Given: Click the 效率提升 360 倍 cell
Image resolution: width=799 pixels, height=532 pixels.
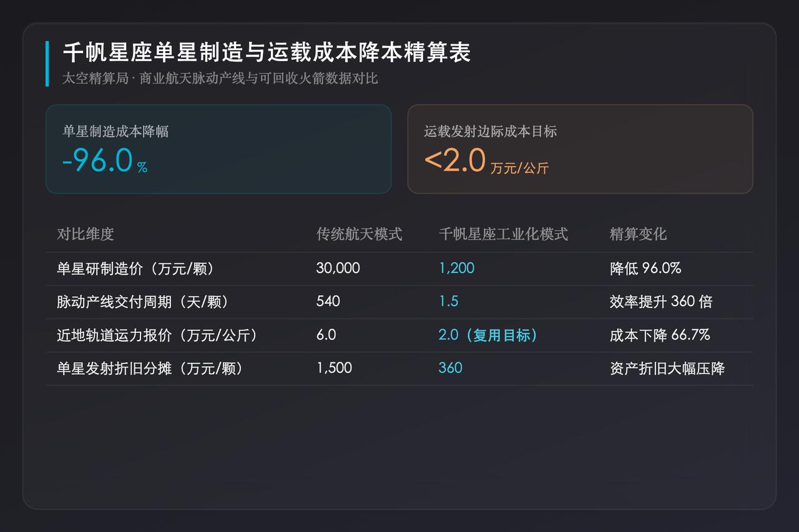Looking at the screenshot, I should [661, 302].
